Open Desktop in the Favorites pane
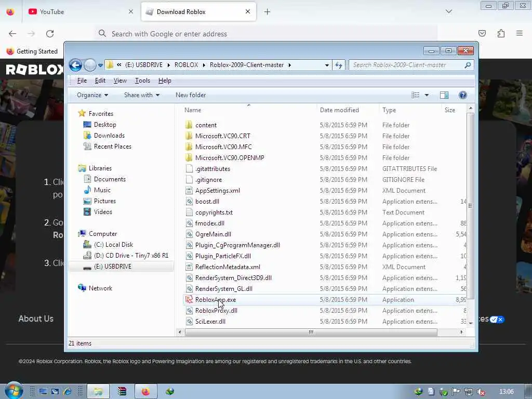 pos(105,125)
